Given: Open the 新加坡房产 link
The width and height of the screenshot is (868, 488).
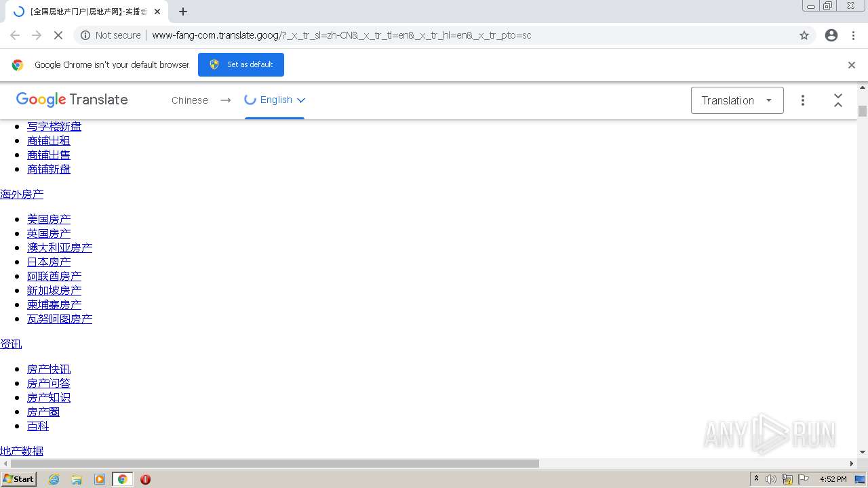Looking at the screenshot, I should pyautogui.click(x=54, y=290).
